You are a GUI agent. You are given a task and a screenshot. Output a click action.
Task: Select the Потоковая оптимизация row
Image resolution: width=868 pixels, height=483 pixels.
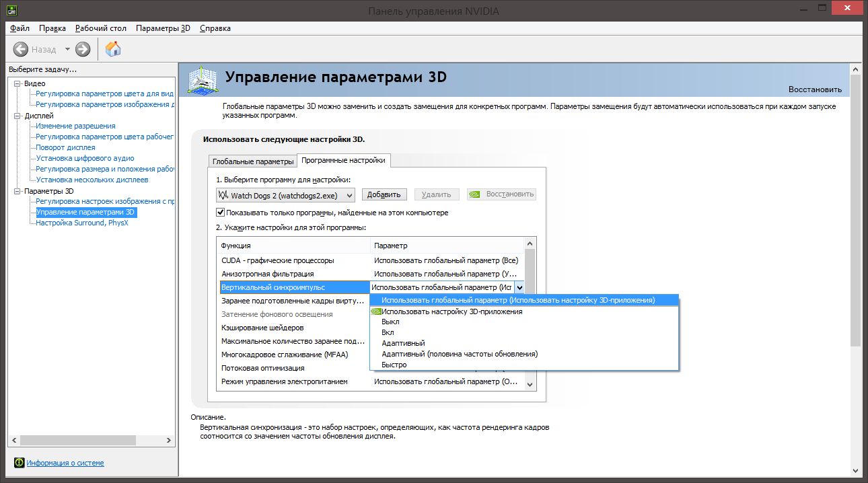pyautogui.click(x=294, y=368)
